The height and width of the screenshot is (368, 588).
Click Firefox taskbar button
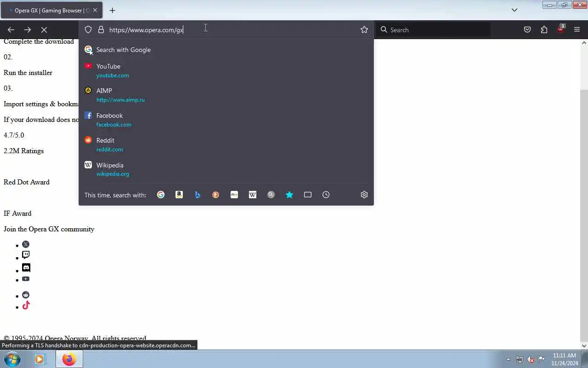(69, 359)
